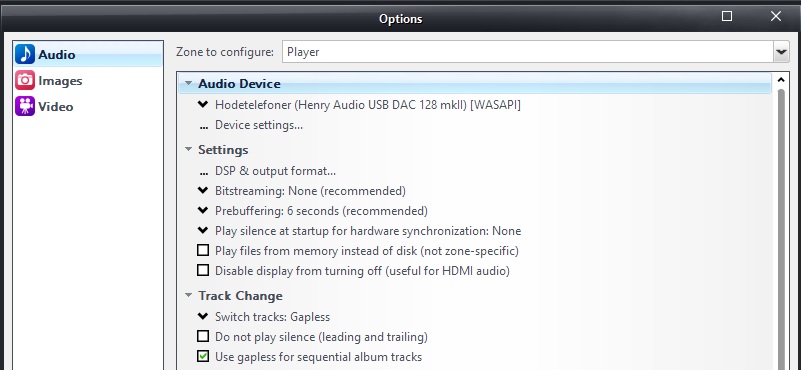Collapse the Audio Device section

[x=189, y=83]
